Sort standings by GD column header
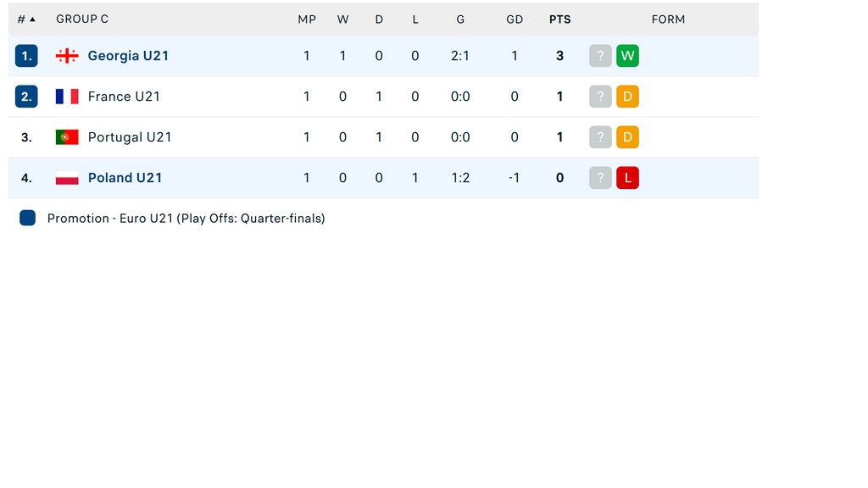 (515, 19)
